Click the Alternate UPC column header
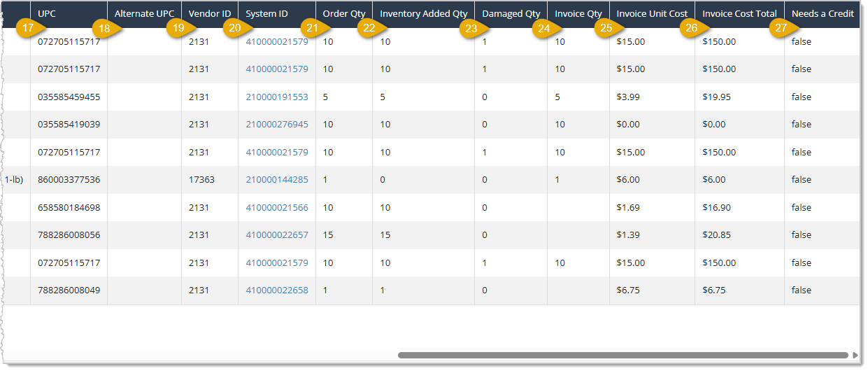The image size is (868, 371). pyautogui.click(x=144, y=13)
